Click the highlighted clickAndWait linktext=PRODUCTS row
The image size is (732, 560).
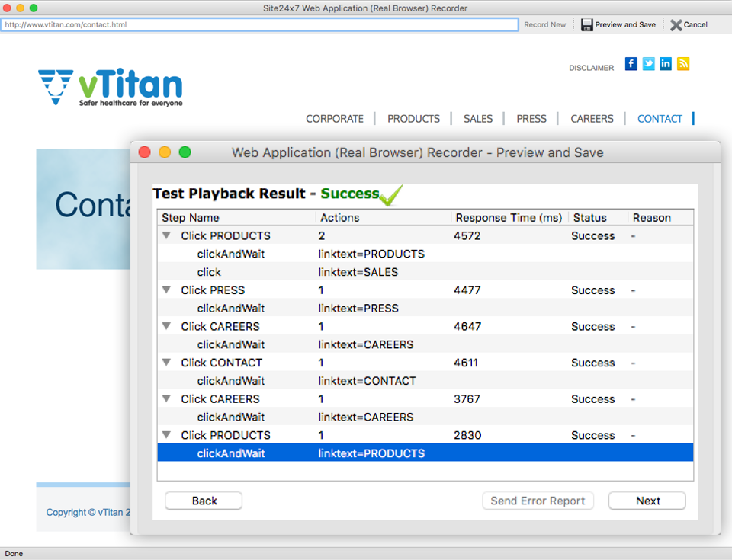tap(425, 453)
